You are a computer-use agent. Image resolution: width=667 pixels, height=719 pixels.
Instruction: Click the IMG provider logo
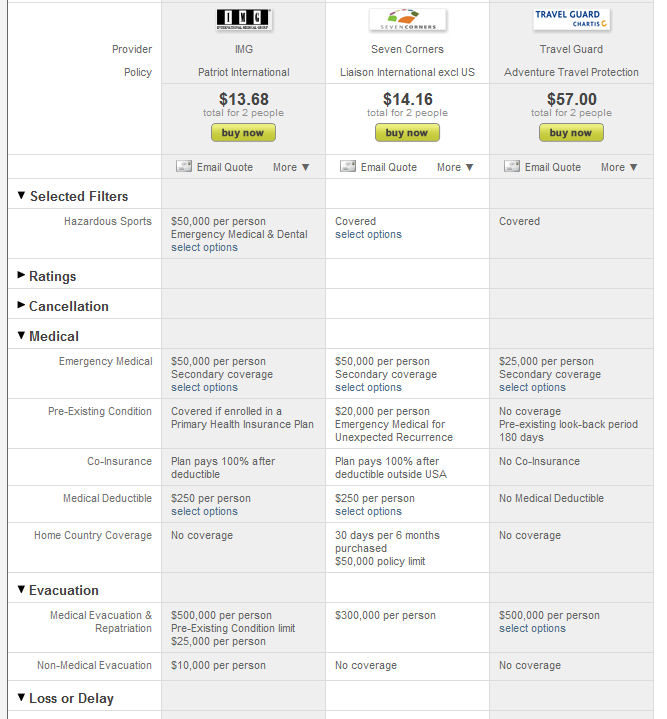(244, 20)
